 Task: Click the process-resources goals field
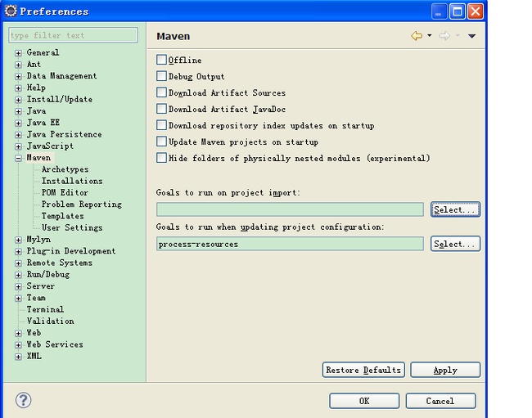[290, 244]
